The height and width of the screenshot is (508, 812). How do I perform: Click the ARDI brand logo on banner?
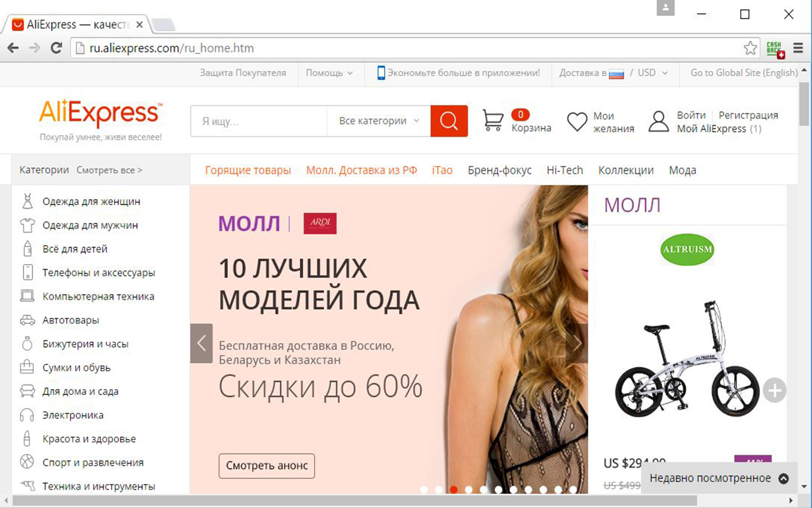coord(320,224)
